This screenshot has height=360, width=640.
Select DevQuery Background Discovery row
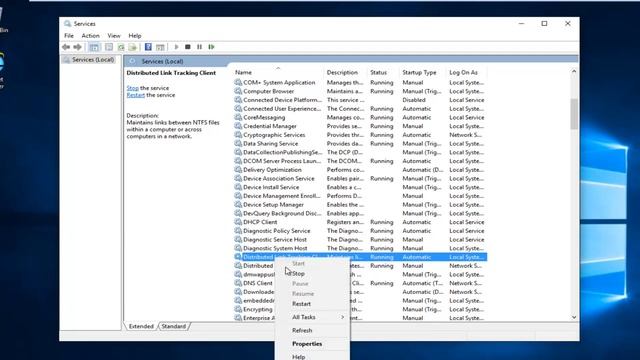tap(360, 213)
